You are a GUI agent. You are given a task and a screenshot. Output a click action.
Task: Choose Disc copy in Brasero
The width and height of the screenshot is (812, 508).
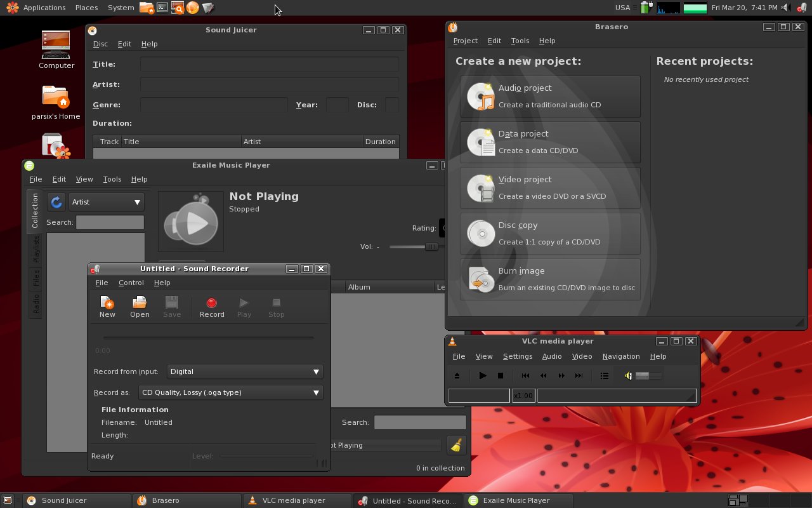pos(550,234)
